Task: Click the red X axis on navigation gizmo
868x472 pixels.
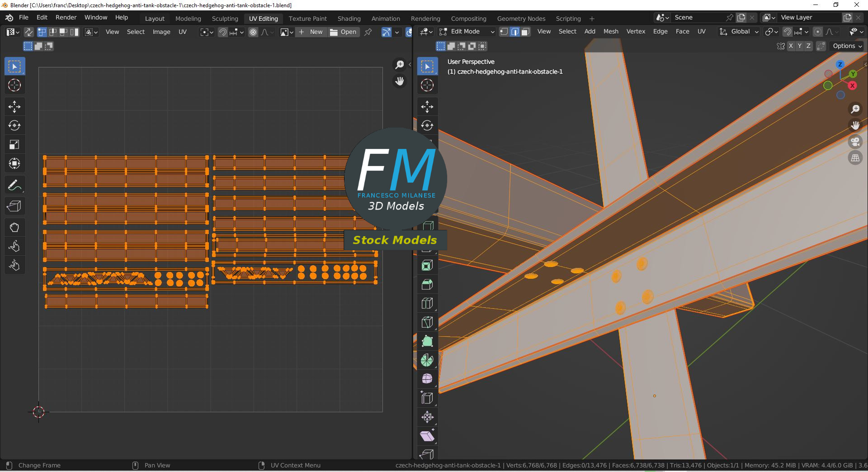Action: pos(853,86)
